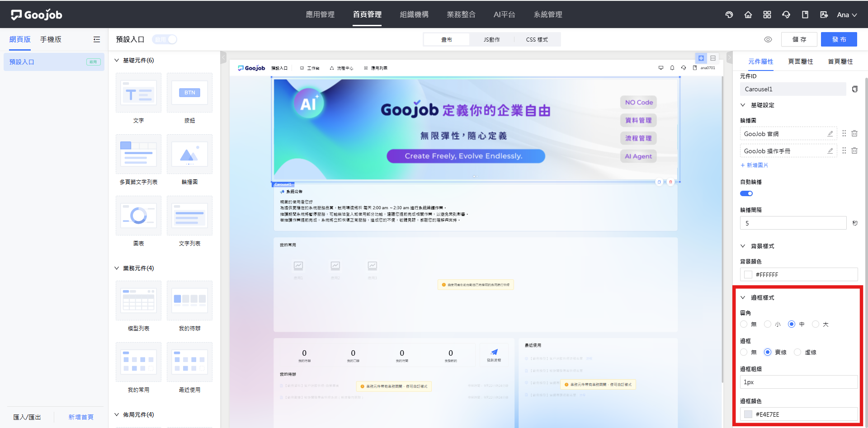The image size is (868, 428).
Task: Click 新增圖片 link
Action: [x=754, y=165]
